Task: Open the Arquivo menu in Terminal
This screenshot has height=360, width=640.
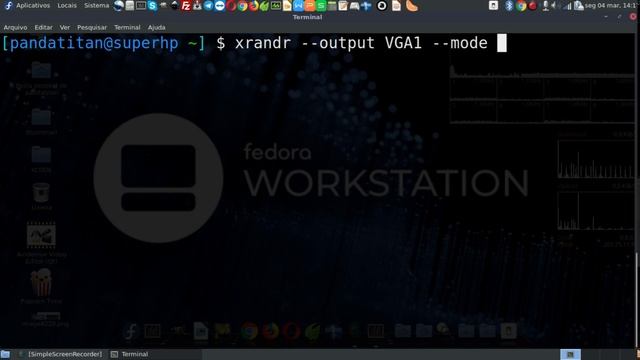Action: [x=15, y=27]
